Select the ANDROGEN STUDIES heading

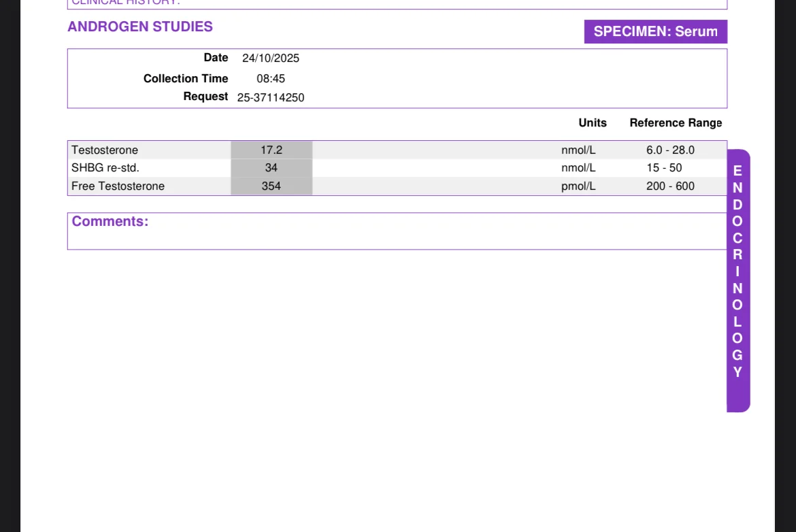click(140, 27)
